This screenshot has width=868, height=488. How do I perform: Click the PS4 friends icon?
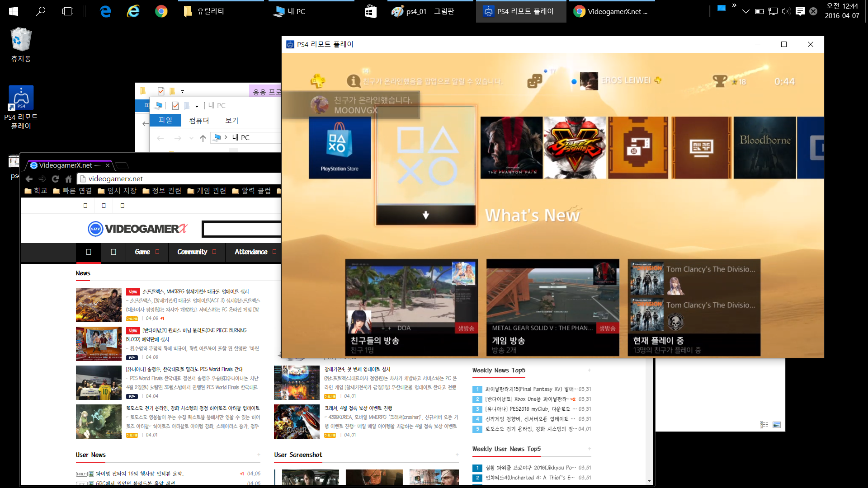tap(534, 81)
